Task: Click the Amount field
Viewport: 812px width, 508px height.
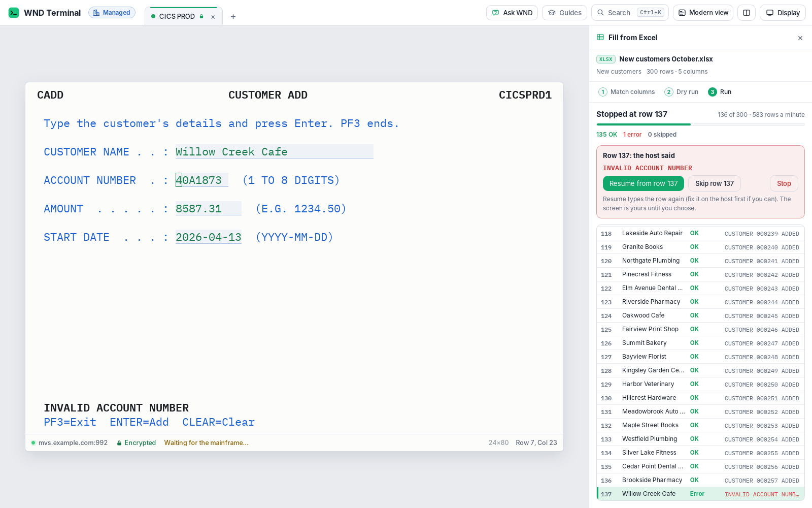Action: (x=209, y=209)
